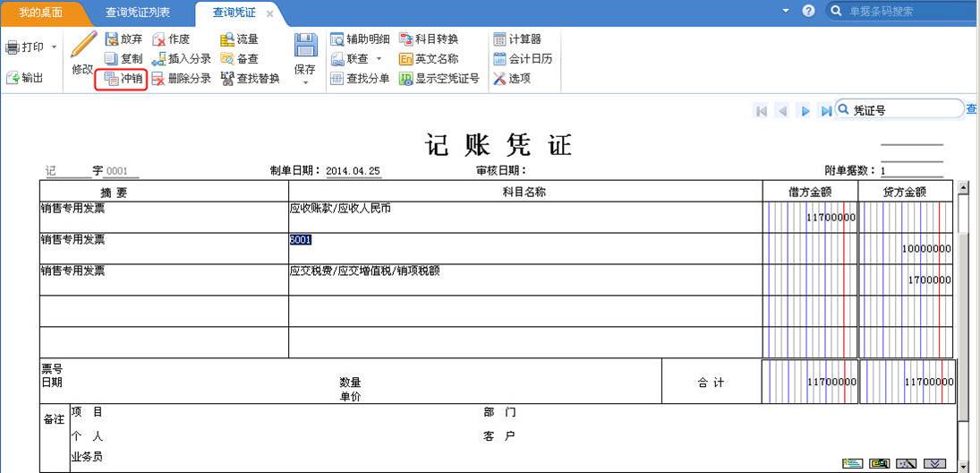Click the voucher number field 0001
Image resolution: width=980 pixels, height=473 pixels.
[x=122, y=171]
